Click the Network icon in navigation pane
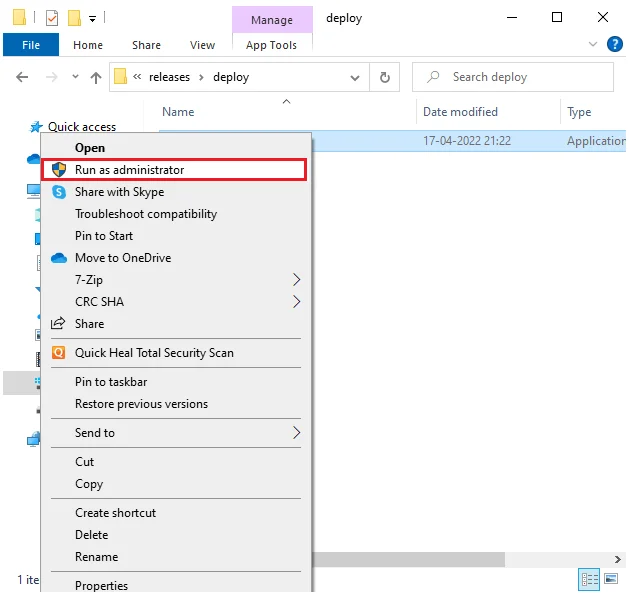 (x=34, y=440)
